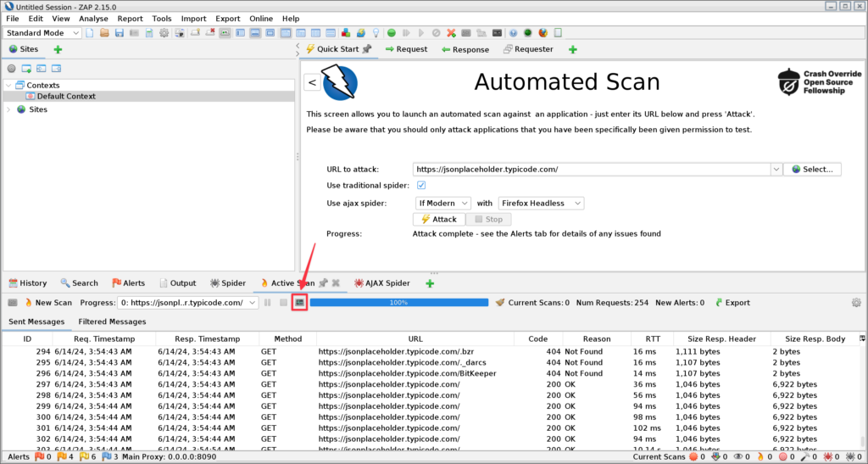Open URL to attack dropdown arrow

pos(776,170)
